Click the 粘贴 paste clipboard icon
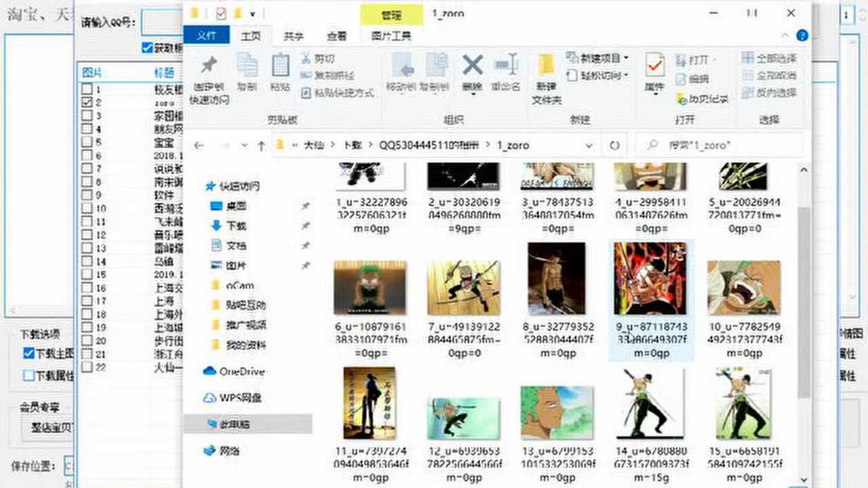The image size is (868, 488). [280, 65]
